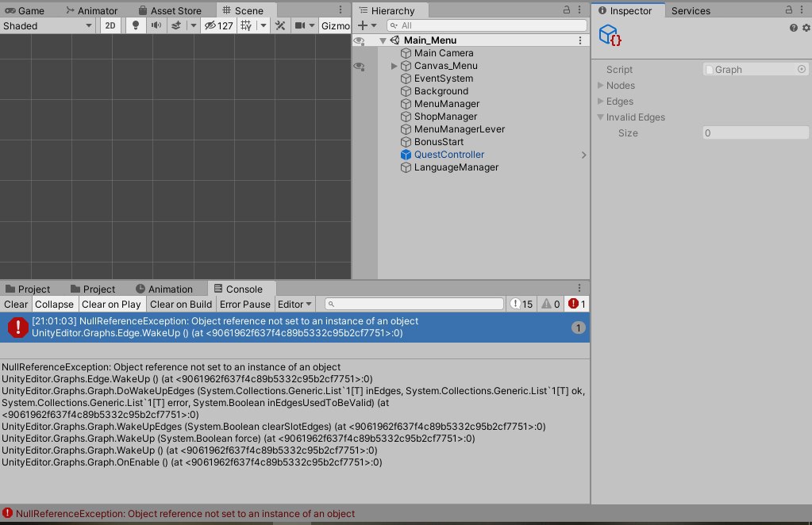Image resolution: width=812 pixels, height=525 pixels.
Task: Lock the Hierarchy panel
Action: 567,10
